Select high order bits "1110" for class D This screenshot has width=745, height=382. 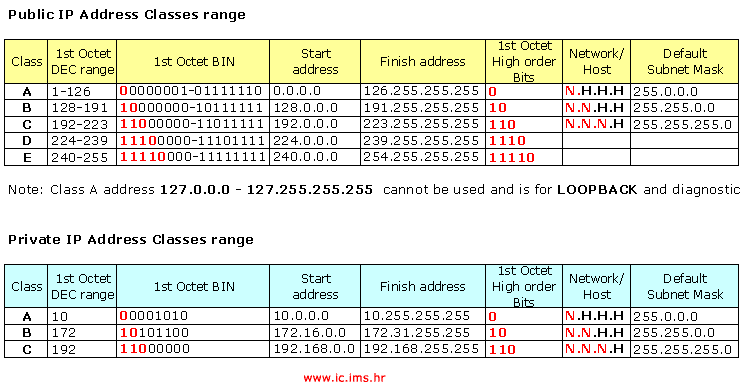(507, 141)
